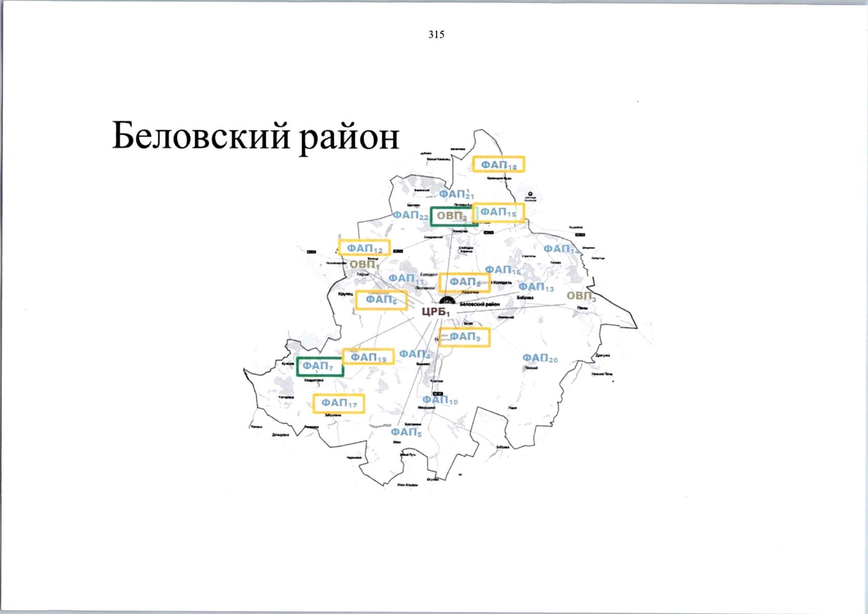The width and height of the screenshot is (868, 614).
Task: Click the ЦРБ1 central hospital label
Action: (435, 312)
